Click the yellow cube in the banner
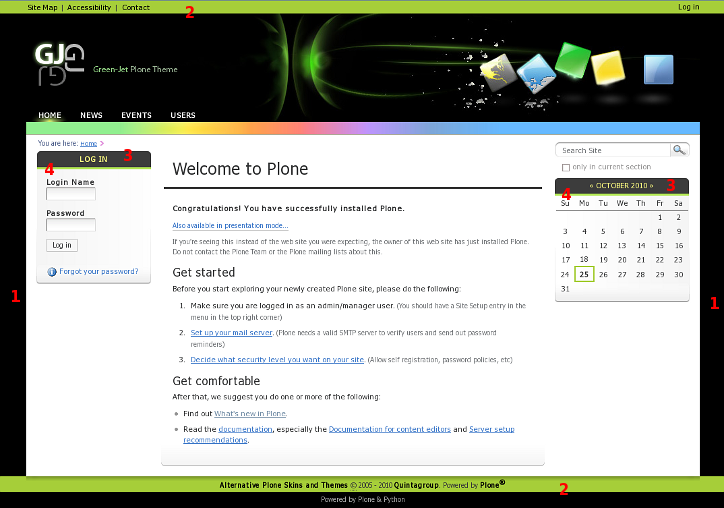Viewport: 724px width, 508px height. pyautogui.click(x=608, y=67)
